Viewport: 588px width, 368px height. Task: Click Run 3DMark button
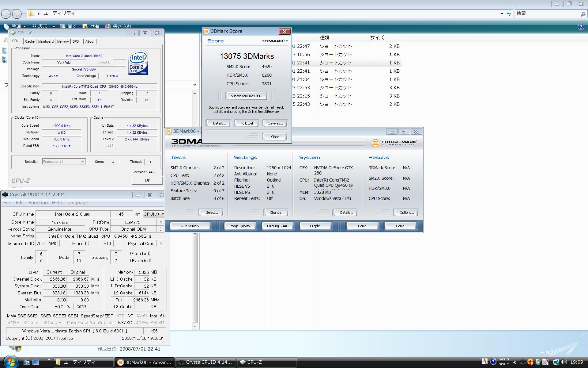tap(190, 226)
